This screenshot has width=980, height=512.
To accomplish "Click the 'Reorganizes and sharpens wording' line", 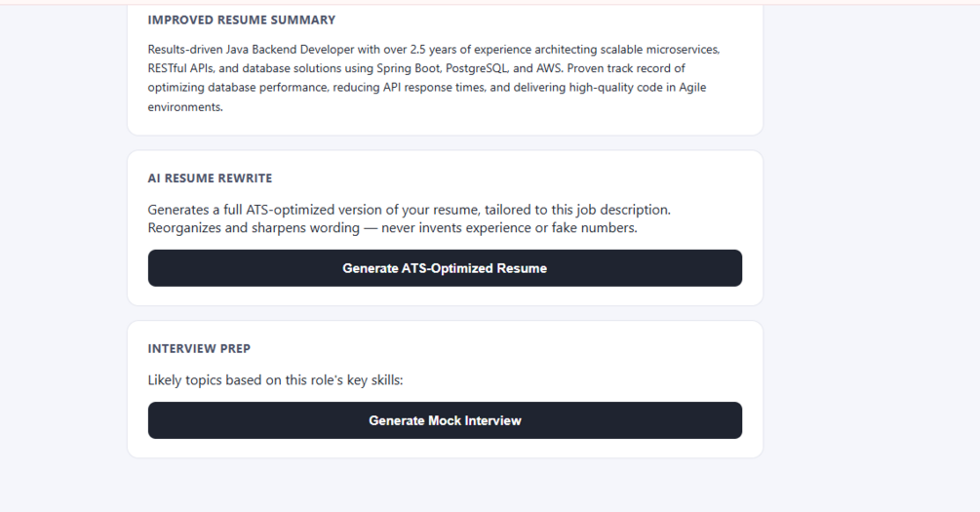I will [254, 227].
